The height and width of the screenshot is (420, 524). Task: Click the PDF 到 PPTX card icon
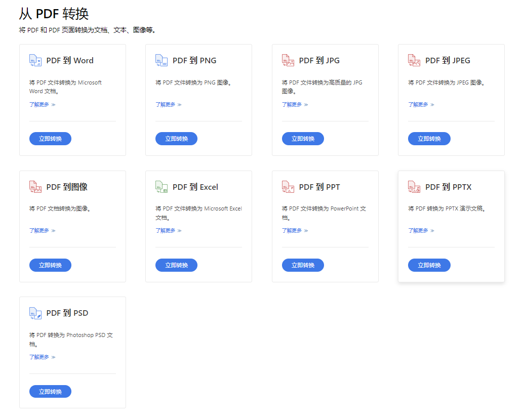coord(414,187)
